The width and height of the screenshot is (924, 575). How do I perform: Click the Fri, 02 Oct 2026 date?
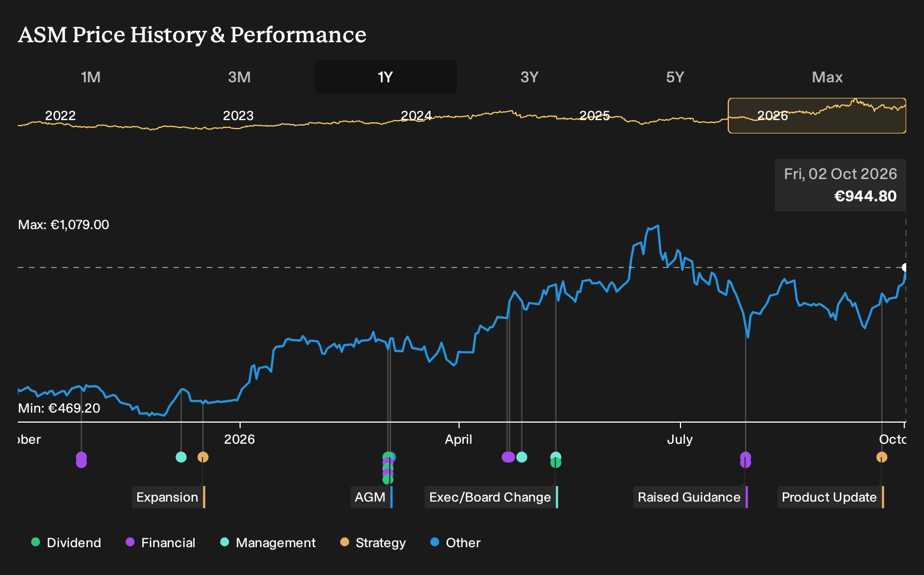tap(841, 174)
